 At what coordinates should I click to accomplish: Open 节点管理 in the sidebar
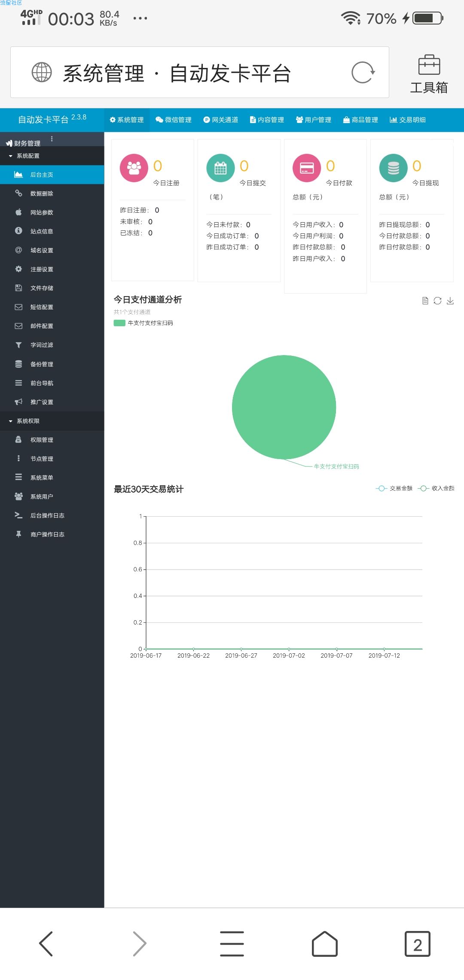(52, 459)
